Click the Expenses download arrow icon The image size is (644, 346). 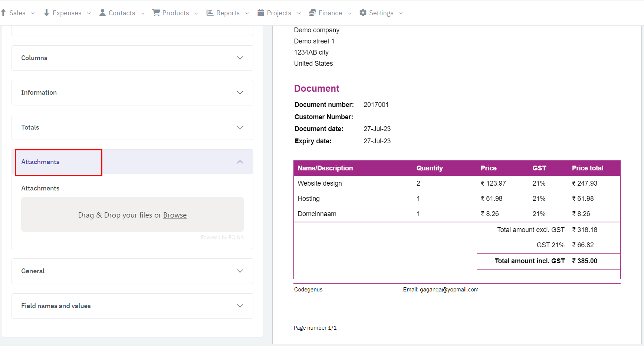(x=46, y=13)
